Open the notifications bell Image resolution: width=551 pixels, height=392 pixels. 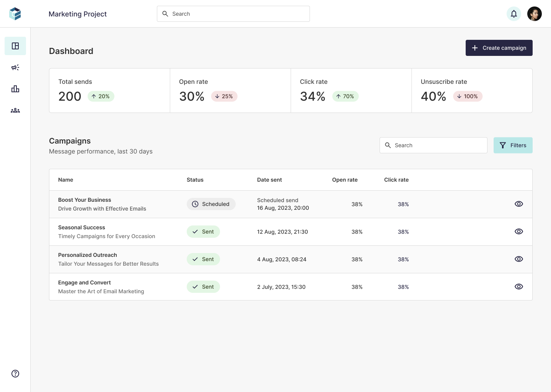point(514,14)
